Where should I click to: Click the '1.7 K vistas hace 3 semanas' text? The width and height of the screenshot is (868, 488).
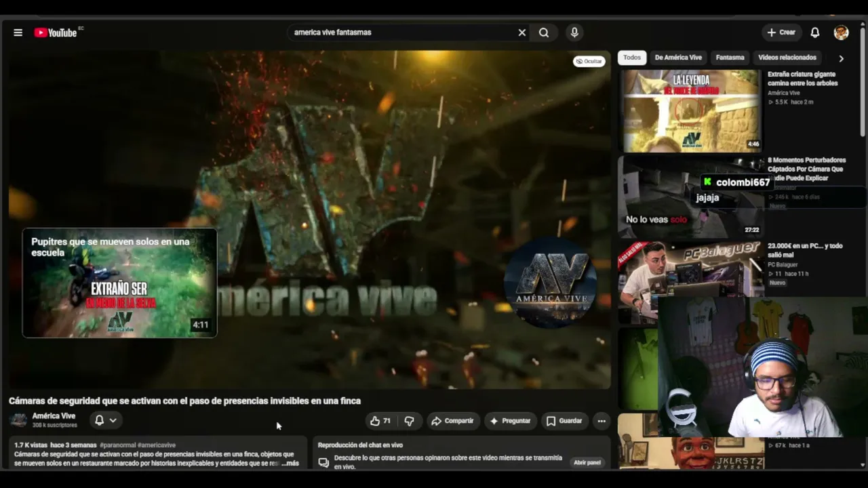pos(56,445)
